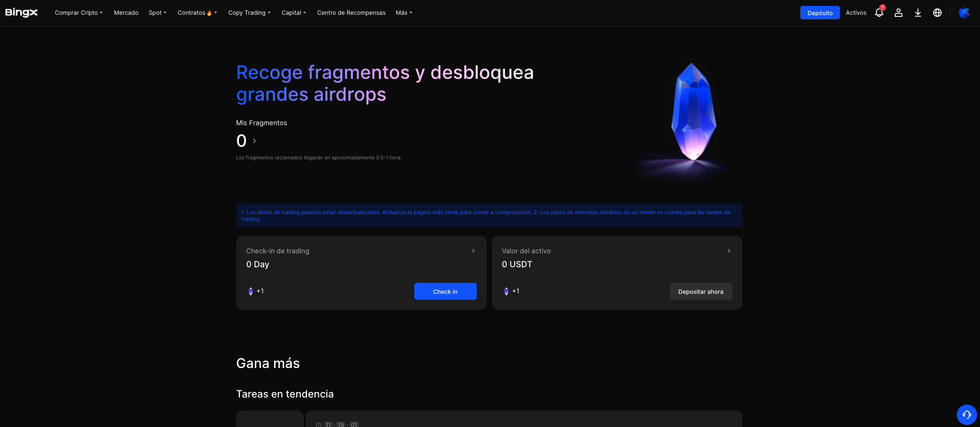980x427 pixels.
Task: Open the Mis Fragmentos details chevron
Action: [254, 141]
